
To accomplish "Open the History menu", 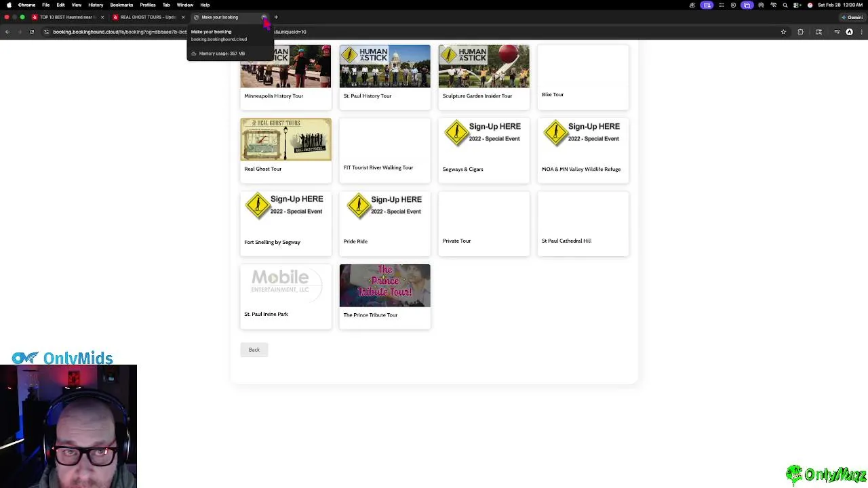I will point(96,5).
